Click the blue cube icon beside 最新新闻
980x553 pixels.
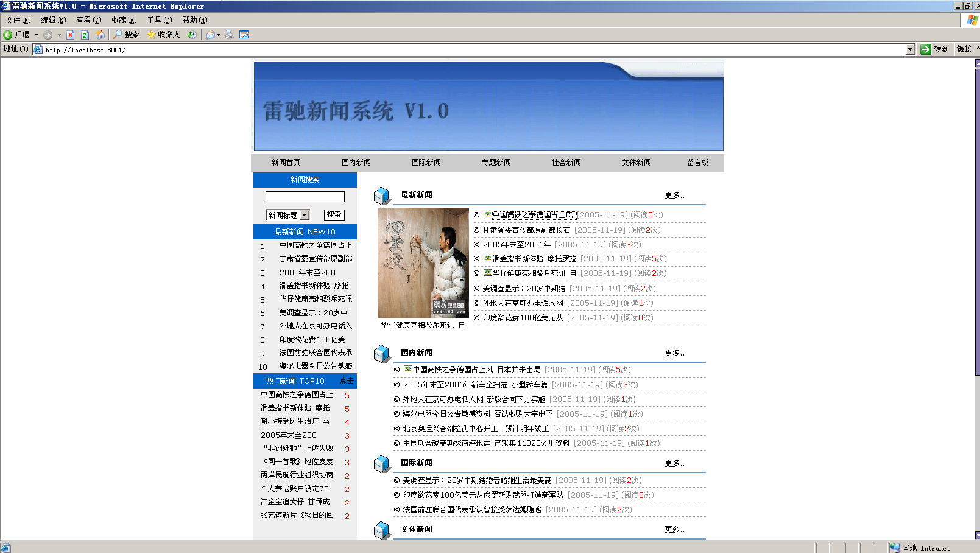pos(381,195)
